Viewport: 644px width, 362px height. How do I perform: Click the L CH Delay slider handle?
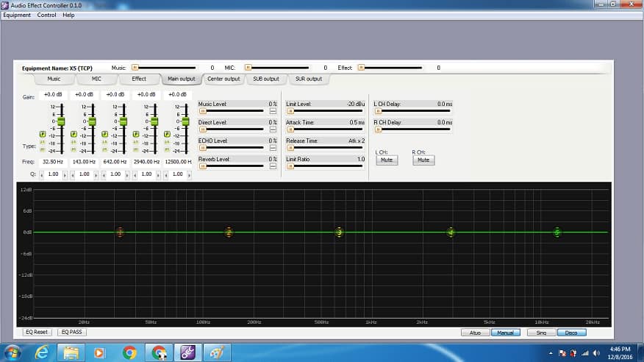click(x=379, y=111)
